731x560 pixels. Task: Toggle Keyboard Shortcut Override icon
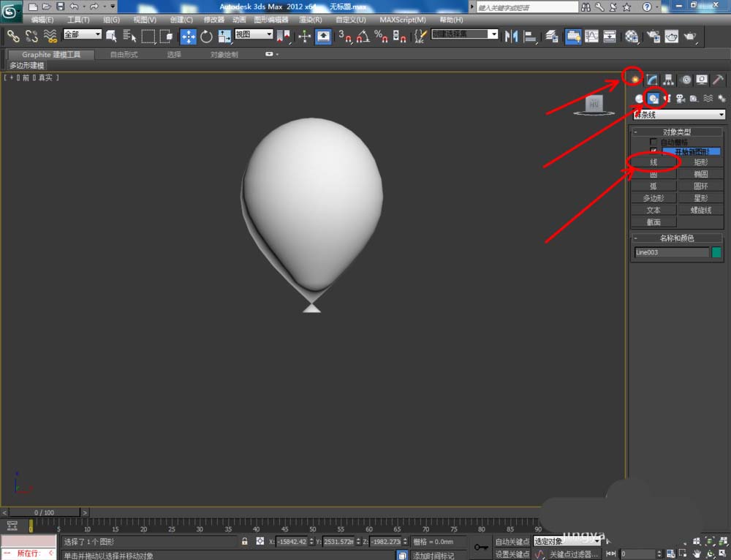[x=323, y=36]
